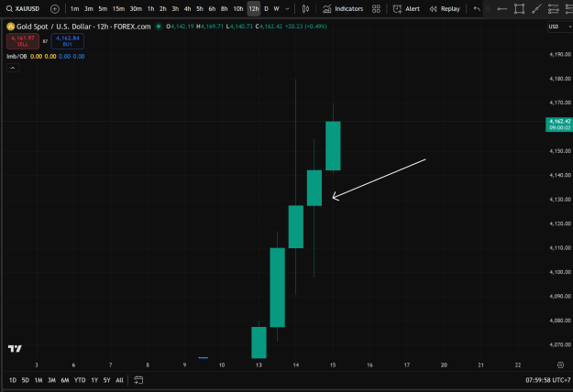The image size is (573, 392).
Task: Switch to the 5m timeframe
Action: click(103, 9)
